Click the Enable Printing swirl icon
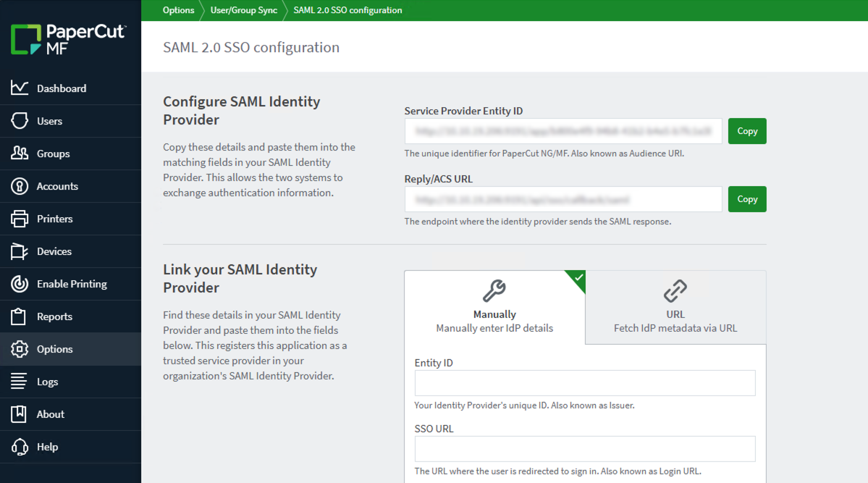Image resolution: width=868 pixels, height=483 pixels. (20, 284)
